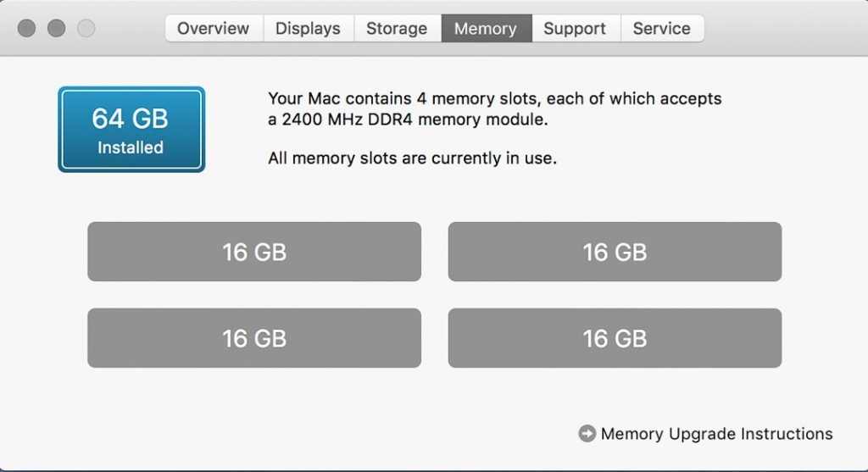The height and width of the screenshot is (472, 868).
Task: Show the Support tab
Action: (x=576, y=28)
